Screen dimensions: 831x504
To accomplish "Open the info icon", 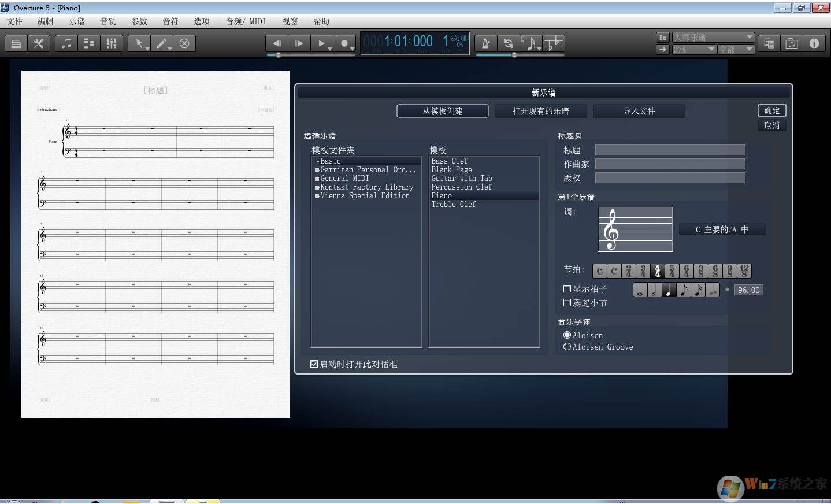I will [x=814, y=43].
